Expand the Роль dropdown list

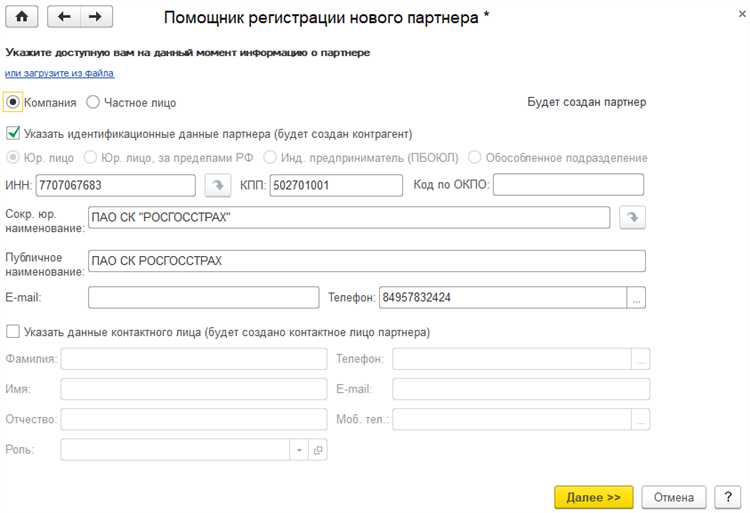(x=298, y=451)
